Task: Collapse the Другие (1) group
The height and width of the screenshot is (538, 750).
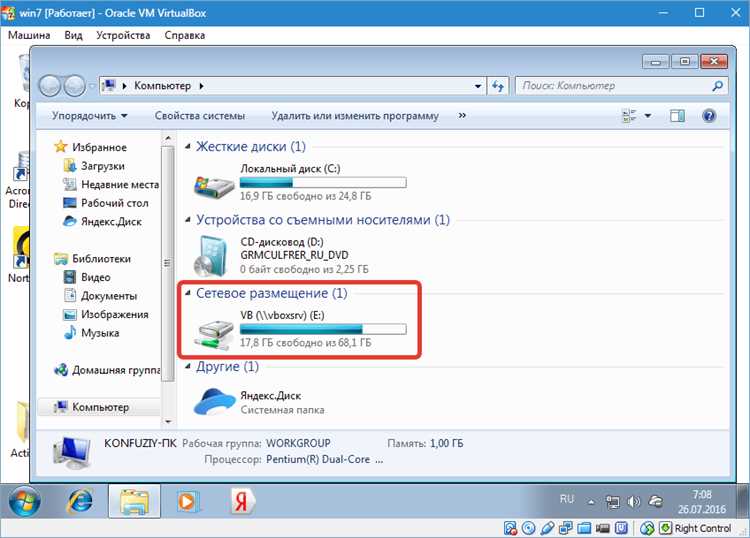Action: click(x=188, y=366)
